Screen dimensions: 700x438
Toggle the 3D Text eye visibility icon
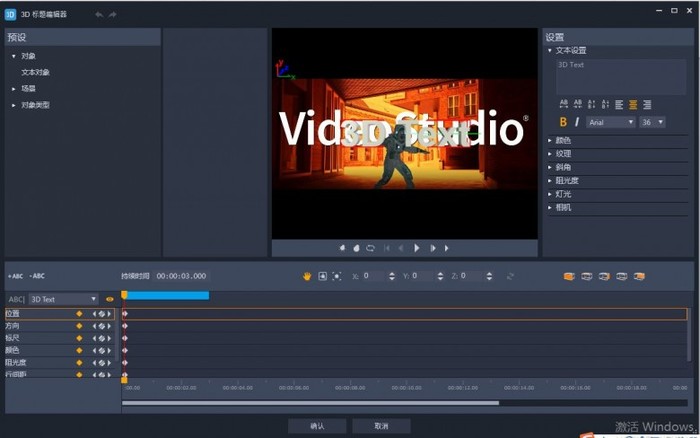coord(109,299)
